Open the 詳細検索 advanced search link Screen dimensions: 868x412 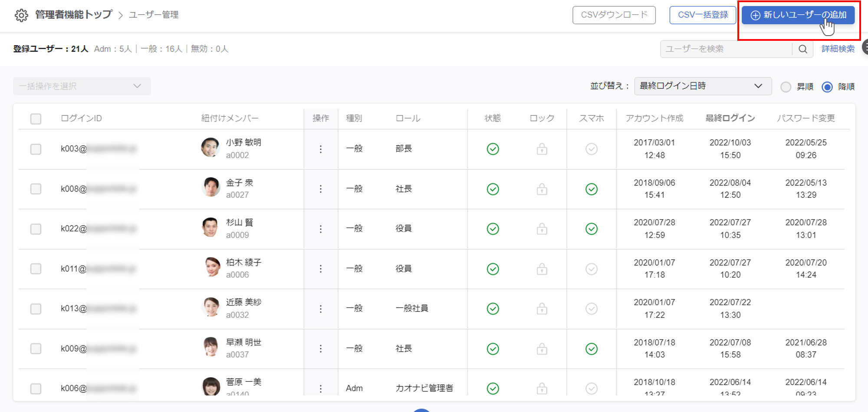point(838,49)
